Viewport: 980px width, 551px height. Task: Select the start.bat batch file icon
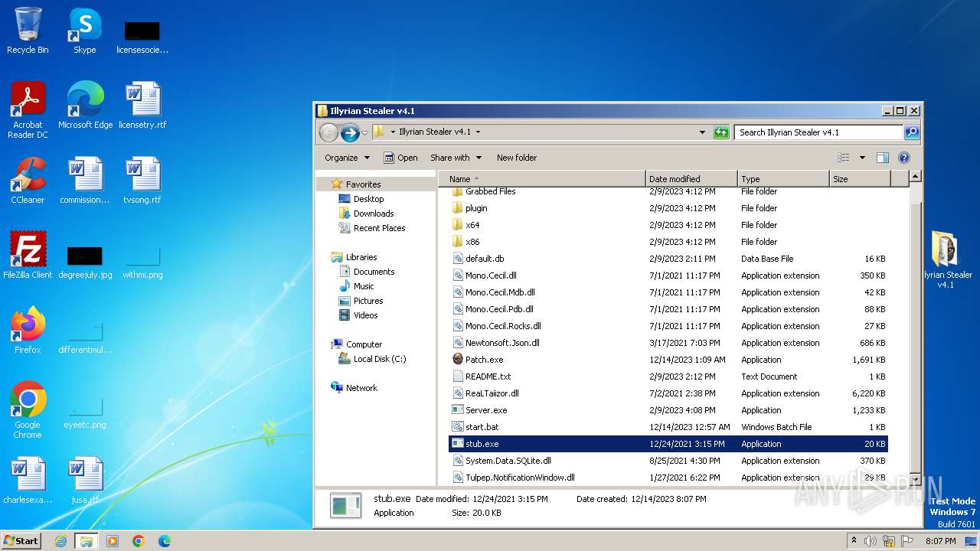(458, 427)
